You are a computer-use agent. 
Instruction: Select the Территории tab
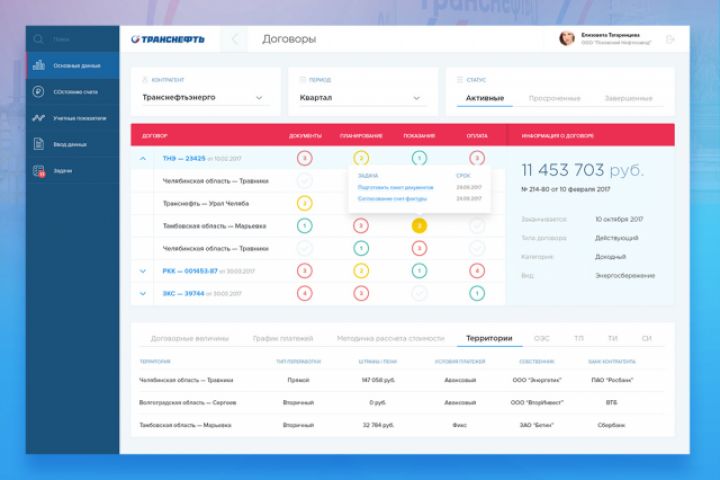click(489, 339)
